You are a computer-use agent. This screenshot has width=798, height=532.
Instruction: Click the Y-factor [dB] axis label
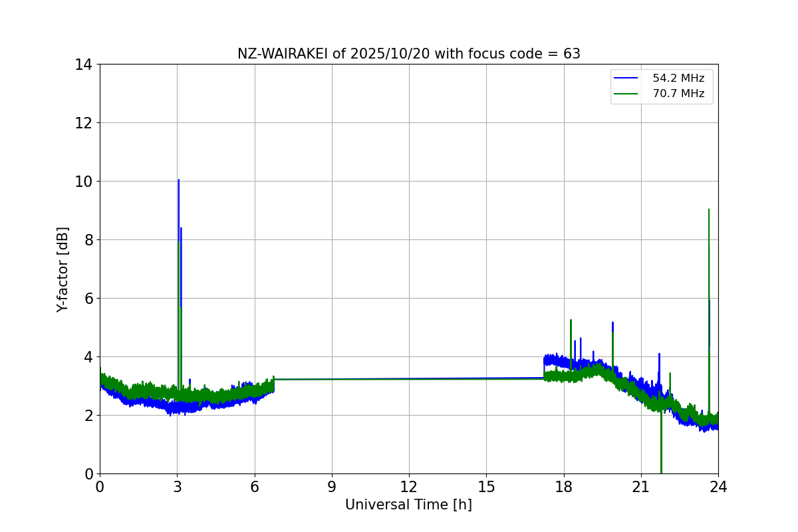click(x=63, y=269)
